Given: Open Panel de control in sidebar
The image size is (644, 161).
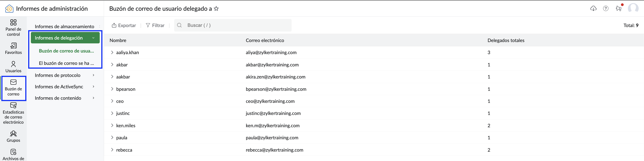Looking at the screenshot, I should 13,28.
